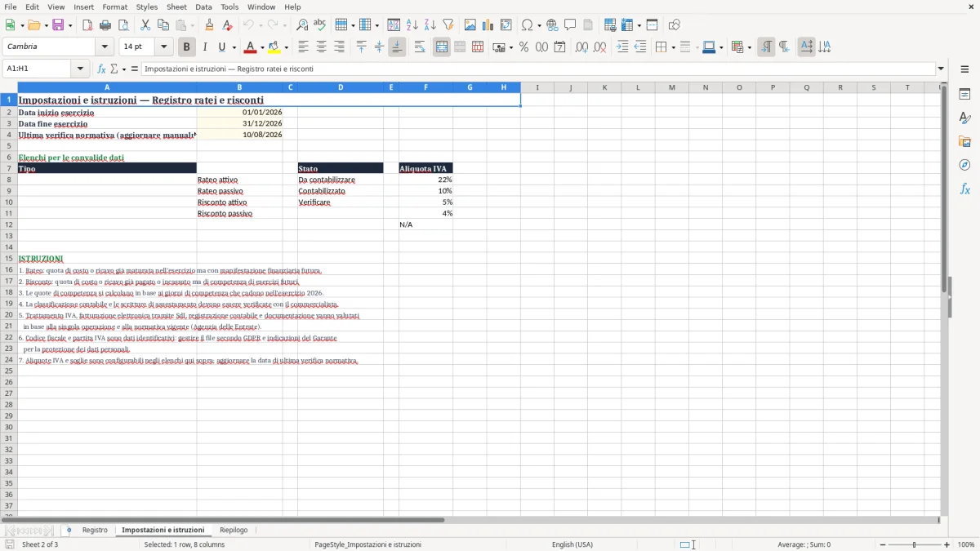Open conditional formatting dropdown arrow
This screenshot has height=551, width=980.
coord(749,47)
